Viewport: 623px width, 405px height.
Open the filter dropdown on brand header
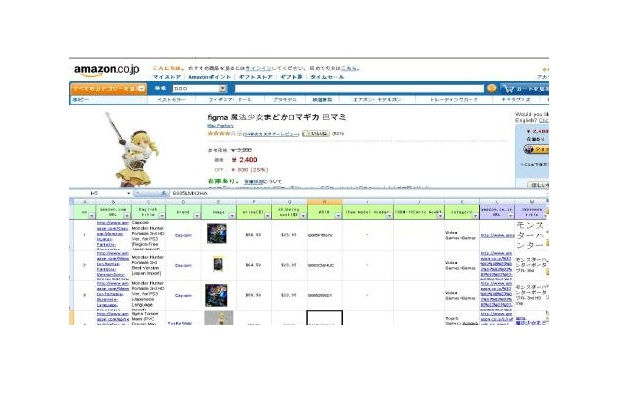[x=197, y=216]
